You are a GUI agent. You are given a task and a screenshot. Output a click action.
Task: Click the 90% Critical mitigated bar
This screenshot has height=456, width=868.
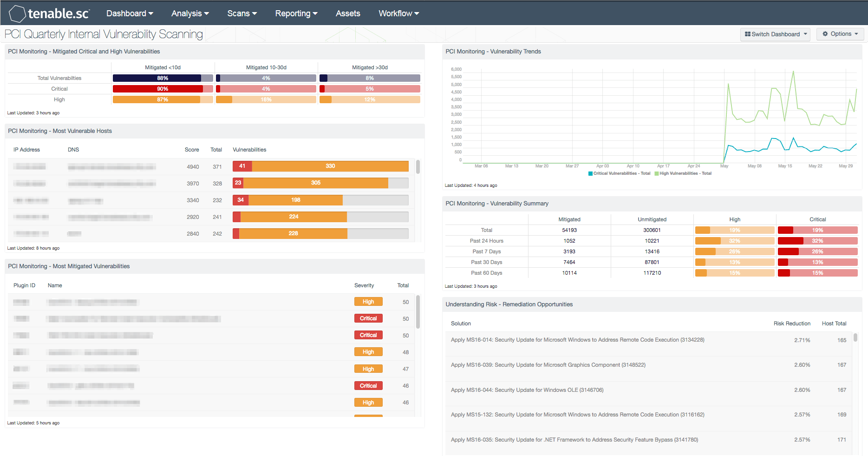pyautogui.click(x=163, y=89)
